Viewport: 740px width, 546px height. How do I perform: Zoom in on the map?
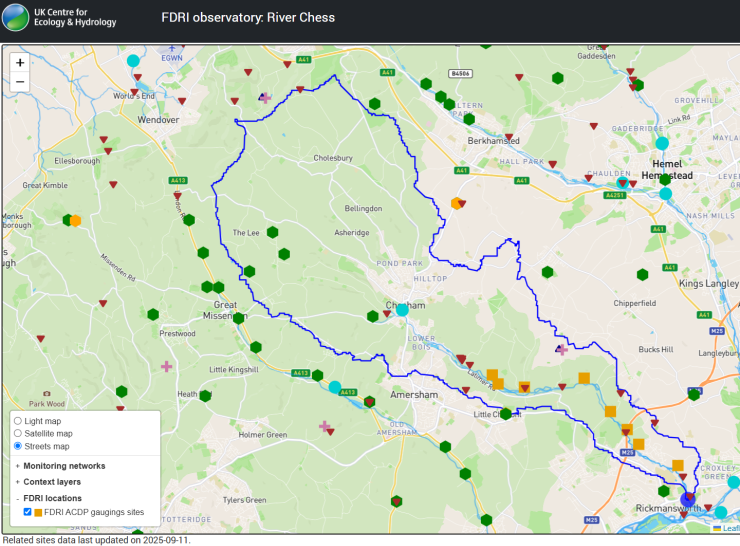(x=20, y=62)
